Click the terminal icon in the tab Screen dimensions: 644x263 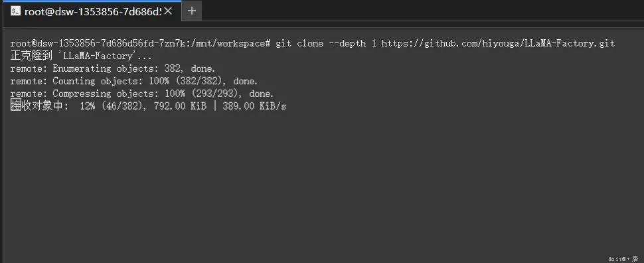pyautogui.click(x=16, y=11)
